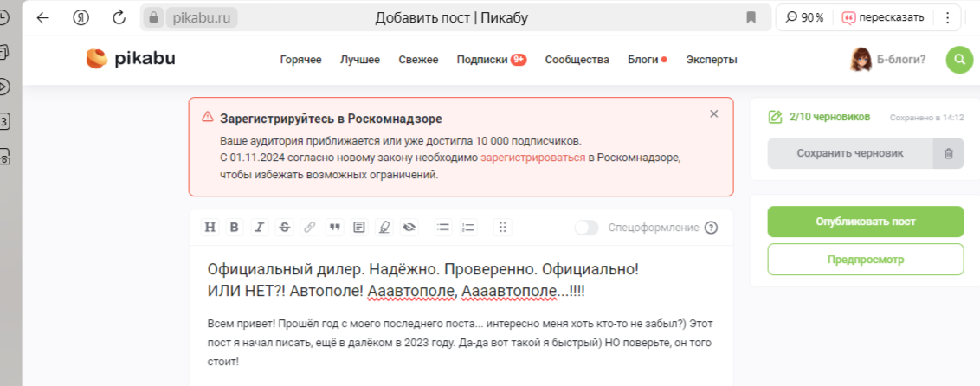
Task: Click the Зарегистрируйтесь в Роскомнадзоре heading
Action: pos(332,118)
